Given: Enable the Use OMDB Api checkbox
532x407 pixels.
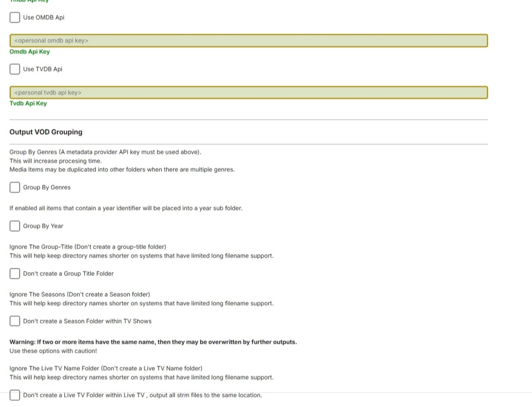Looking at the screenshot, I should pyautogui.click(x=15, y=17).
